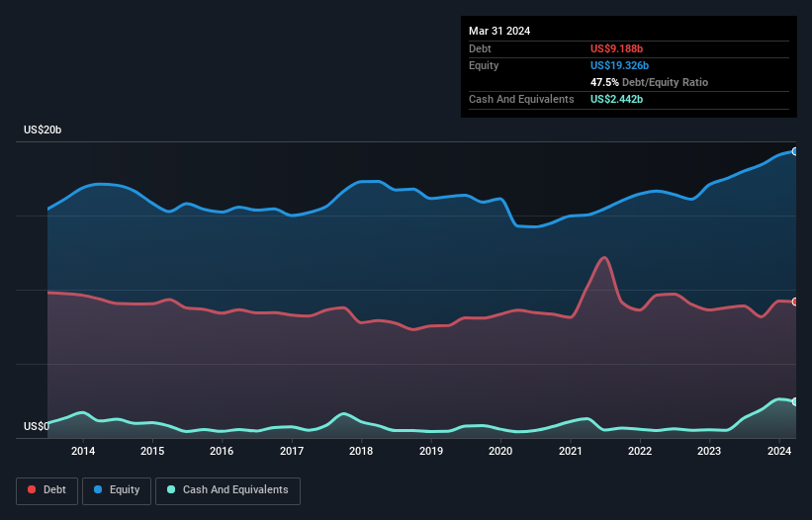
Task: Click the 2021 x-axis label
Action: click(570, 451)
